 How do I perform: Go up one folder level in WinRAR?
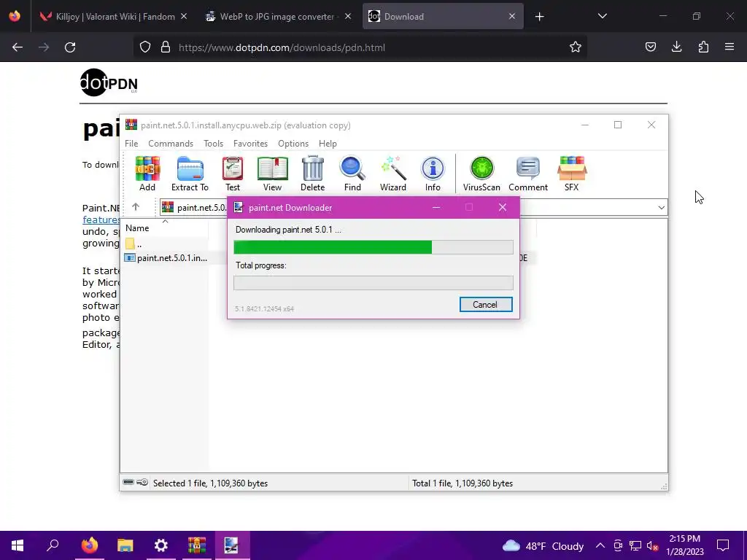pyautogui.click(x=136, y=206)
